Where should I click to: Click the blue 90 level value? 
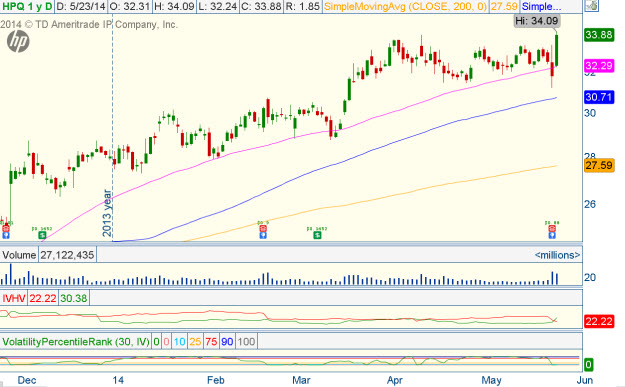[x=227, y=342]
